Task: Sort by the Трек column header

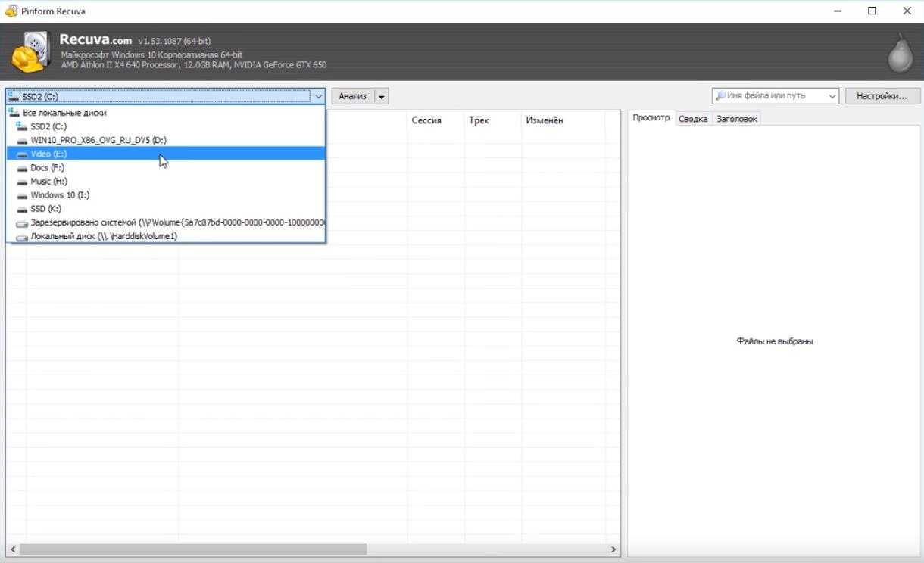Action: pos(493,120)
